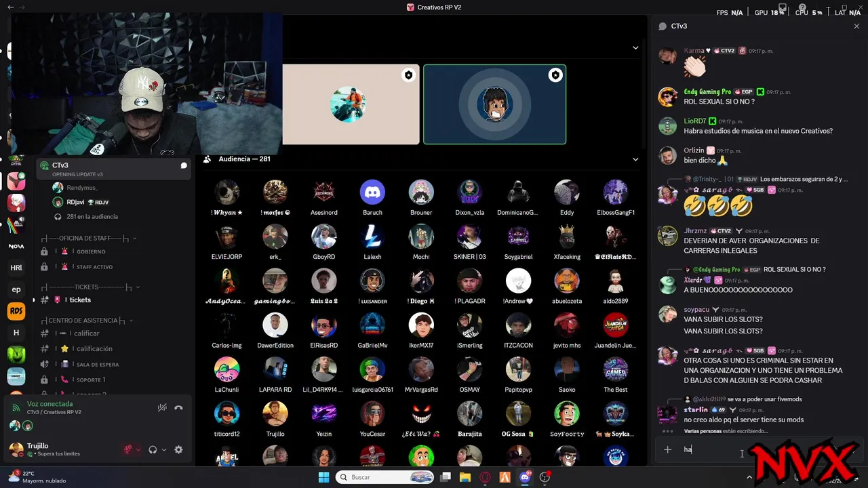The image size is (868, 488).
Task: Select the beige speaker tile
Action: 351,104
